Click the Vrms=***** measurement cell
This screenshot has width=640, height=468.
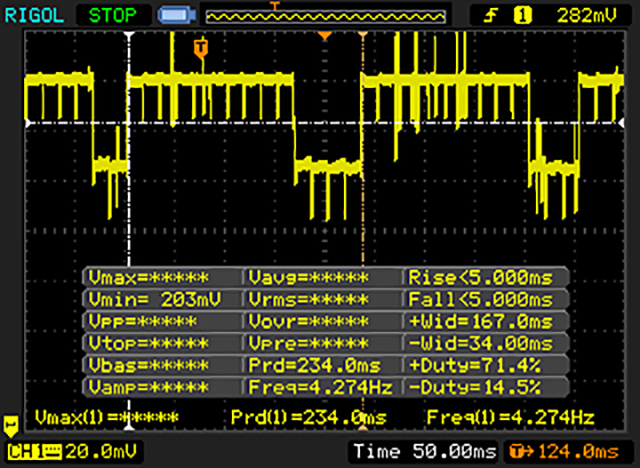click(x=322, y=300)
